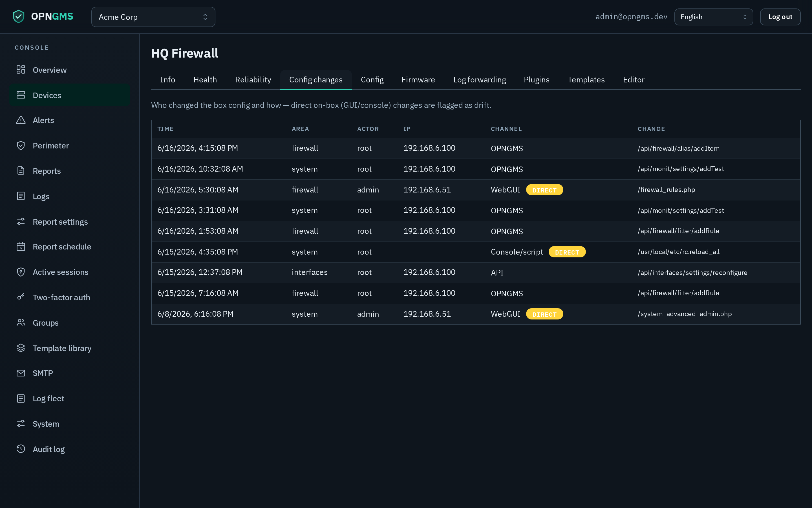
Task: Click the interfaces area cell
Action: pyautogui.click(x=309, y=272)
